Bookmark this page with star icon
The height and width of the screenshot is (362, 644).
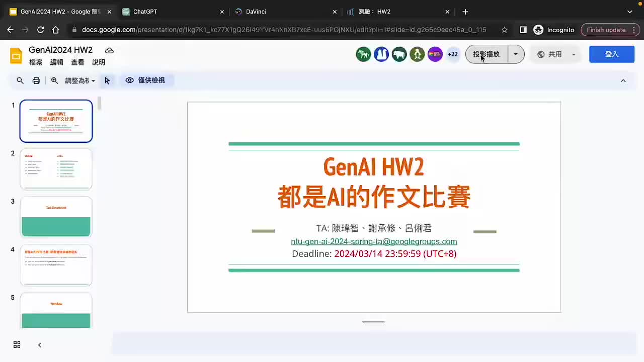pyautogui.click(x=504, y=30)
